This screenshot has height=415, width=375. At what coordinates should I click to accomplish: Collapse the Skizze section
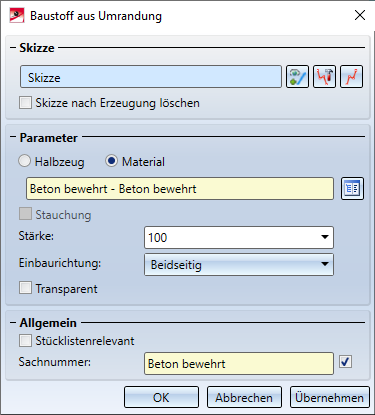coord(13,48)
